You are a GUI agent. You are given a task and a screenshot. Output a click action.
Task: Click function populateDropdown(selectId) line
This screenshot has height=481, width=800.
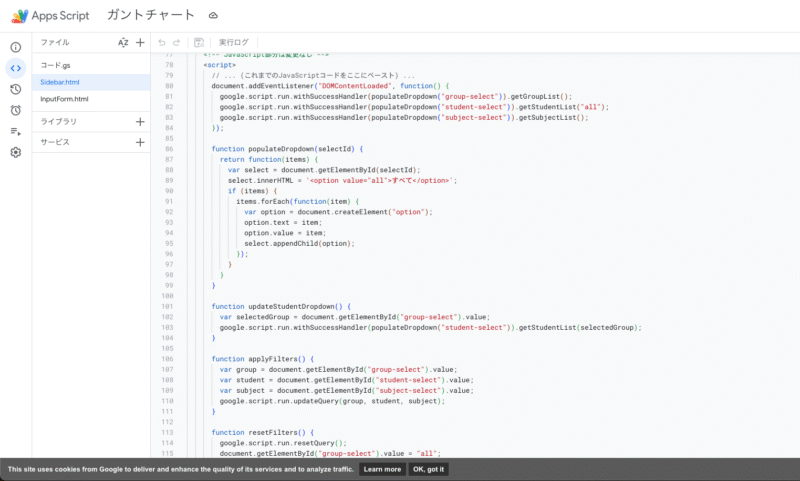click(x=287, y=149)
